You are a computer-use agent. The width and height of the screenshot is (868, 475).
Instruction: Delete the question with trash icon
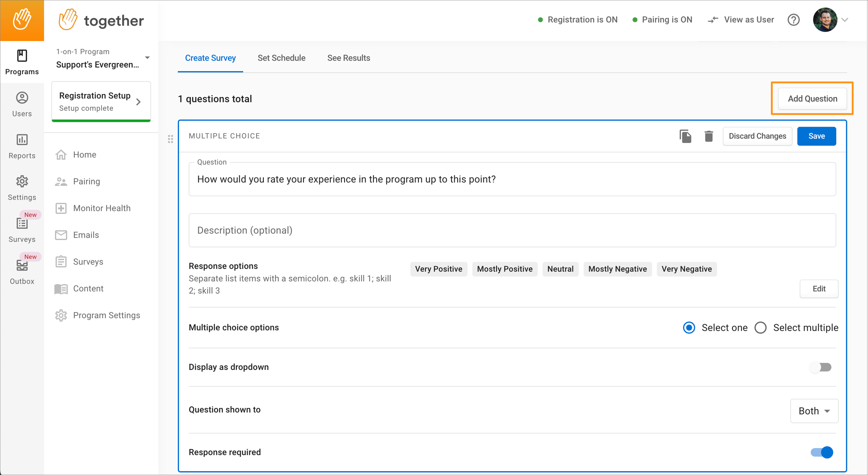tap(709, 136)
